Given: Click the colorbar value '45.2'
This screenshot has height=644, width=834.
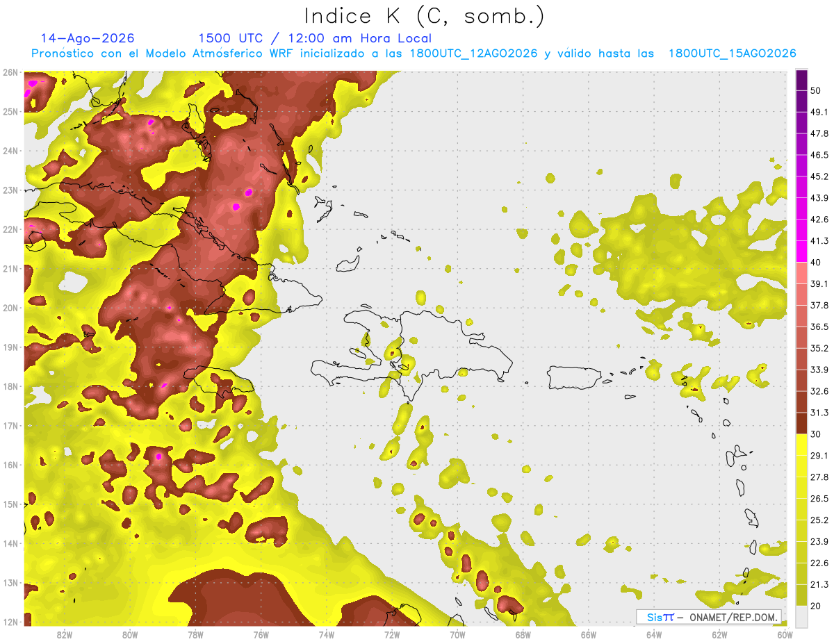Looking at the screenshot, I should 819,176.
